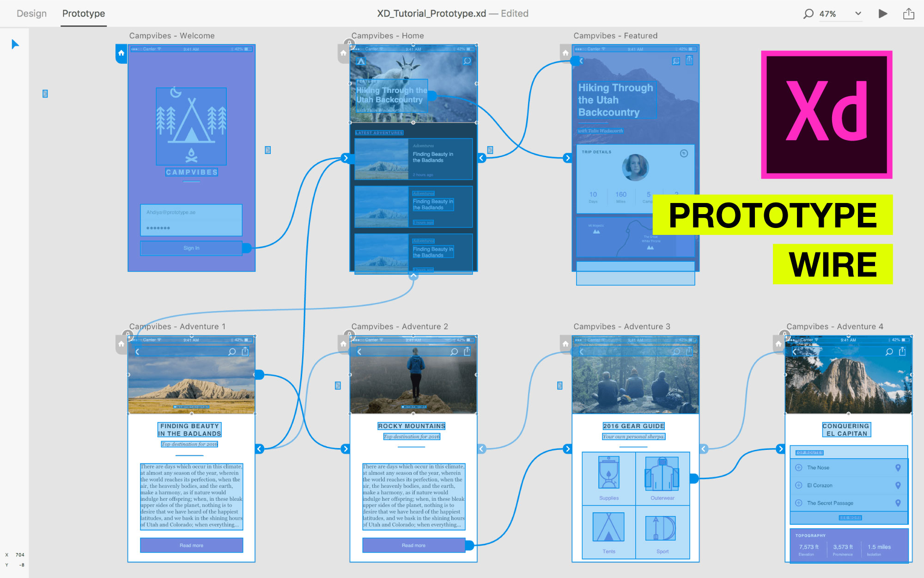Select the Campvibes - Home artboard title
This screenshot has width=924, height=578.
388,36
